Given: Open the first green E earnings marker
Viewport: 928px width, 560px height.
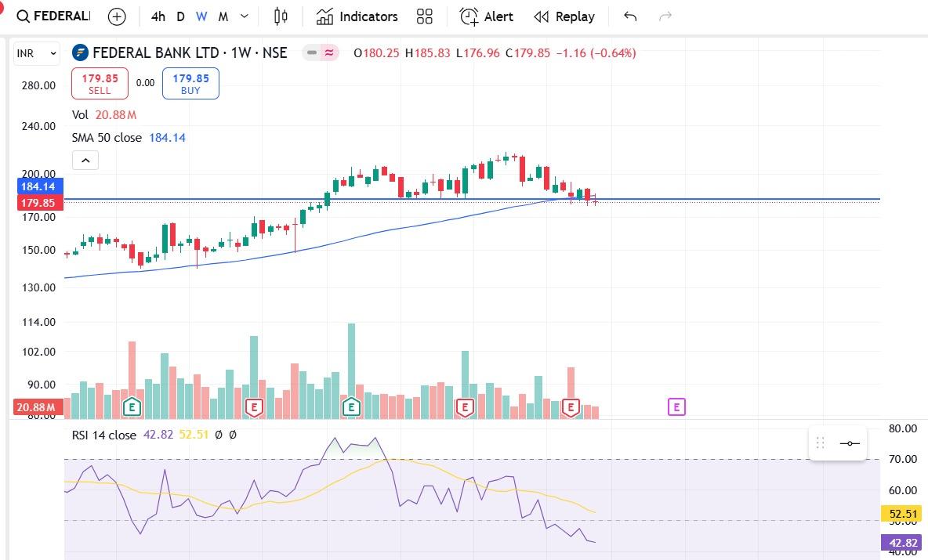Looking at the screenshot, I should click(x=132, y=406).
